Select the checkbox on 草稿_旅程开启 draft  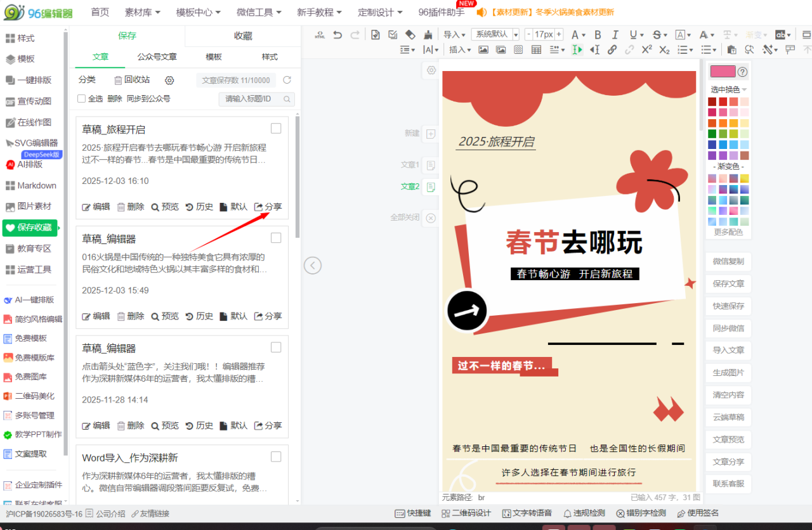(275, 128)
